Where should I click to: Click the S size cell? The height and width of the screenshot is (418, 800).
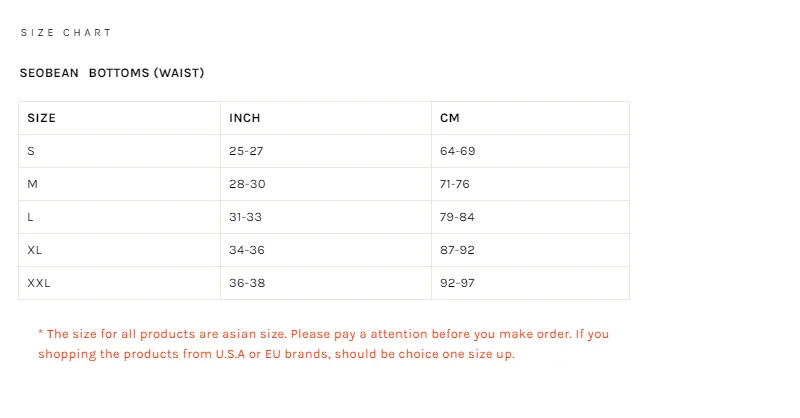click(x=31, y=151)
